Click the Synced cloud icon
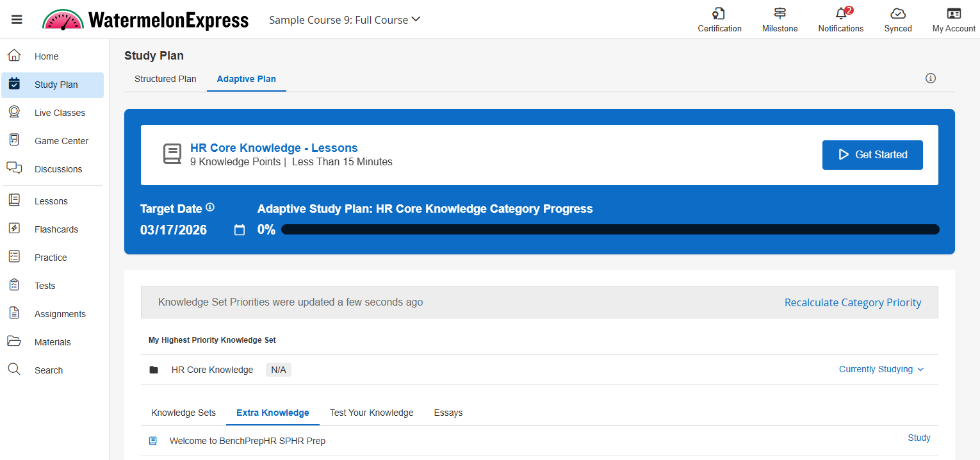 tap(897, 14)
